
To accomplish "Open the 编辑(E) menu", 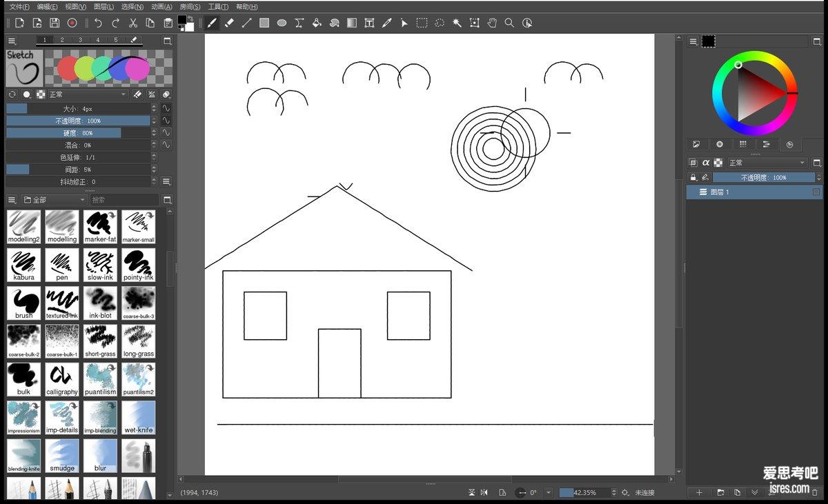I will pos(48,6).
